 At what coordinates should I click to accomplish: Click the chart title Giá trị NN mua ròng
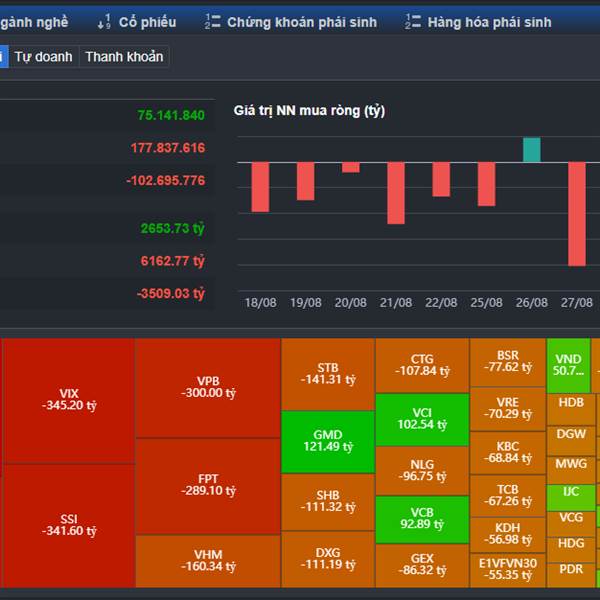pos(309,111)
